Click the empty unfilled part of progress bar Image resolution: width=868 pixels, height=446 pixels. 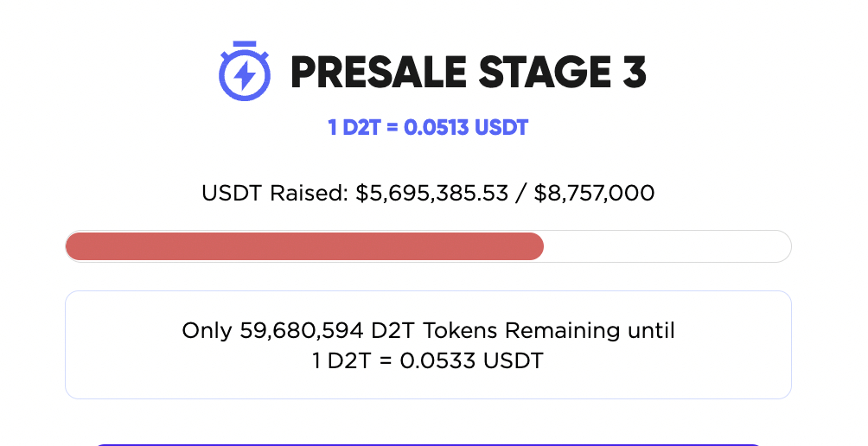[667, 246]
